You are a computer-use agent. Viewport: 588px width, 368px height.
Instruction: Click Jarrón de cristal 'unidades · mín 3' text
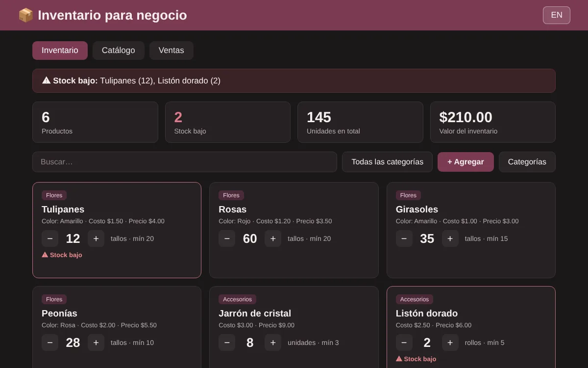[x=313, y=342]
